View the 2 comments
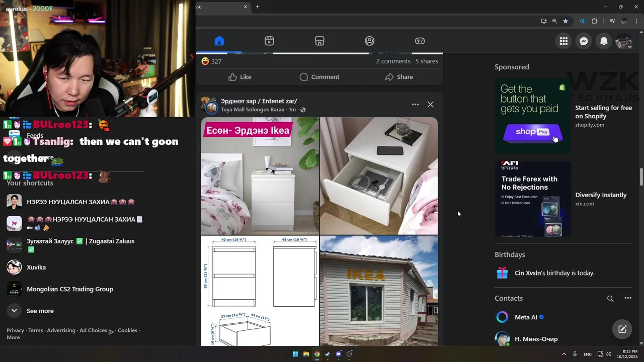Screen dimensions: 644x362 pyautogui.click(x=393, y=61)
